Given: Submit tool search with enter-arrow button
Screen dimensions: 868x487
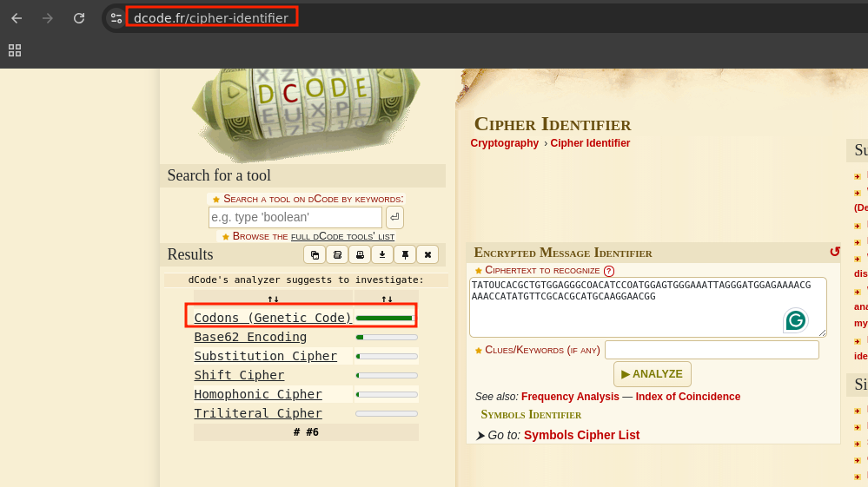Looking at the screenshot, I should tap(394, 217).
